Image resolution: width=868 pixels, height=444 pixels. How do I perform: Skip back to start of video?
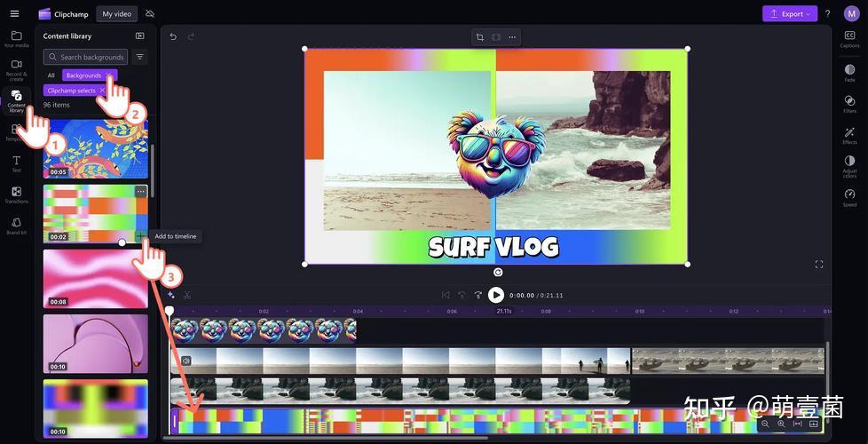click(x=446, y=295)
